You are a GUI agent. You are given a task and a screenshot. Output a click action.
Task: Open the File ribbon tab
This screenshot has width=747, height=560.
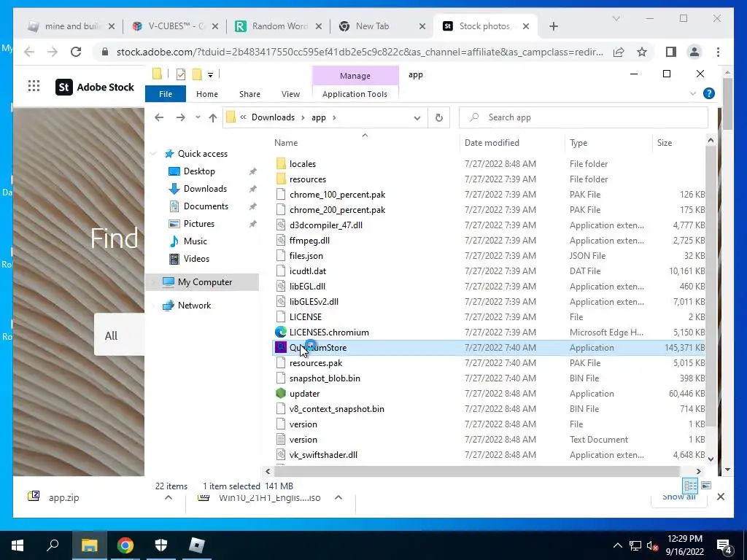(x=166, y=94)
